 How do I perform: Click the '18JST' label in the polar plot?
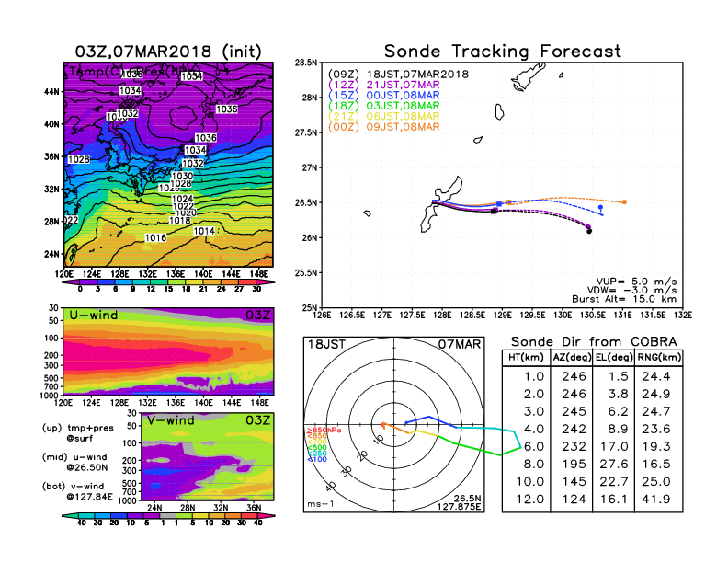tap(327, 344)
